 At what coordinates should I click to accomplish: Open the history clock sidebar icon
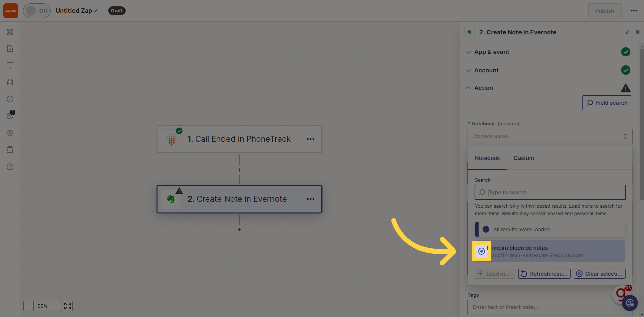pyautogui.click(x=10, y=99)
